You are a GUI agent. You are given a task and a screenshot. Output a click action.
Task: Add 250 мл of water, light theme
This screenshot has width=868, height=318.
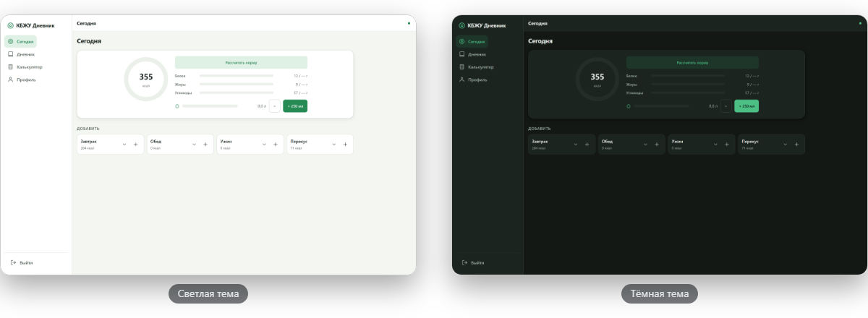pos(295,106)
